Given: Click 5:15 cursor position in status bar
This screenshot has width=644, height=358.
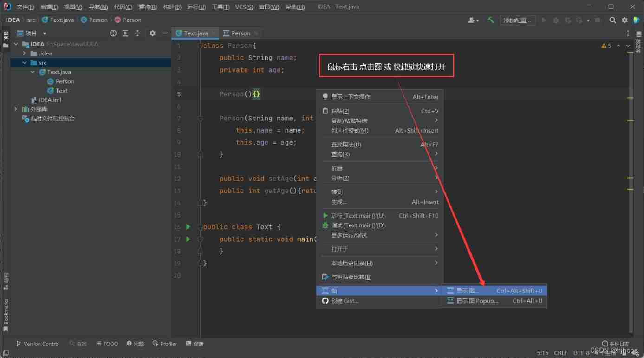Looking at the screenshot, I should click(x=543, y=353).
